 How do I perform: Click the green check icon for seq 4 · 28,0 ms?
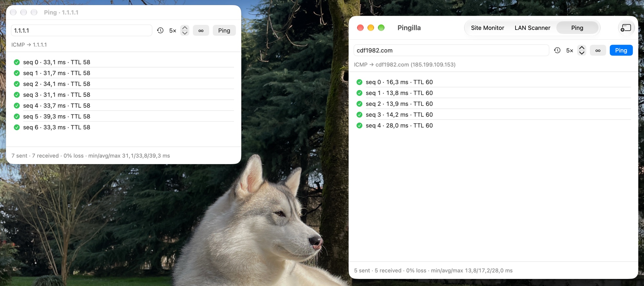(359, 125)
